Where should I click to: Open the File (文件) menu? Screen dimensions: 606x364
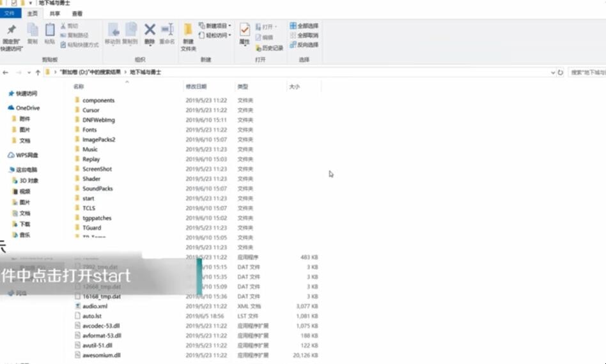[x=10, y=13]
